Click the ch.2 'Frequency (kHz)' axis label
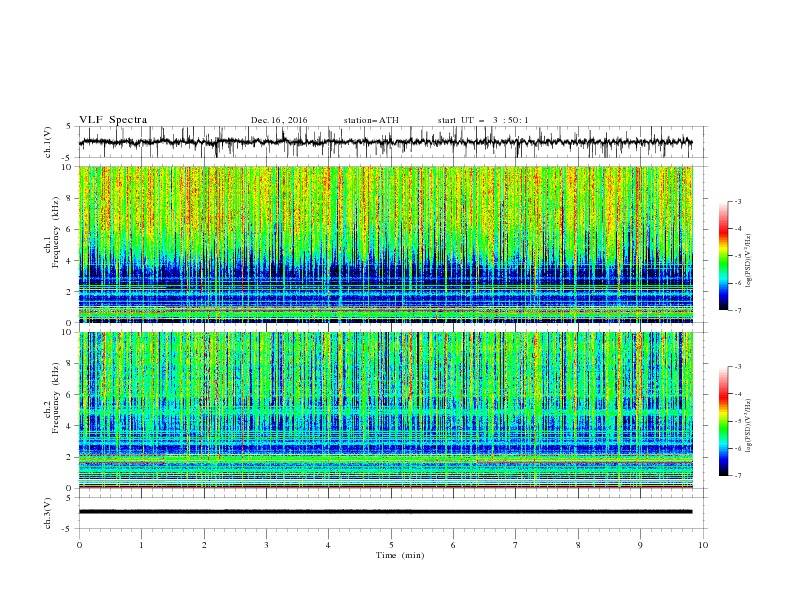Image resolution: width=792 pixels, height=612 pixels. (x=55, y=397)
